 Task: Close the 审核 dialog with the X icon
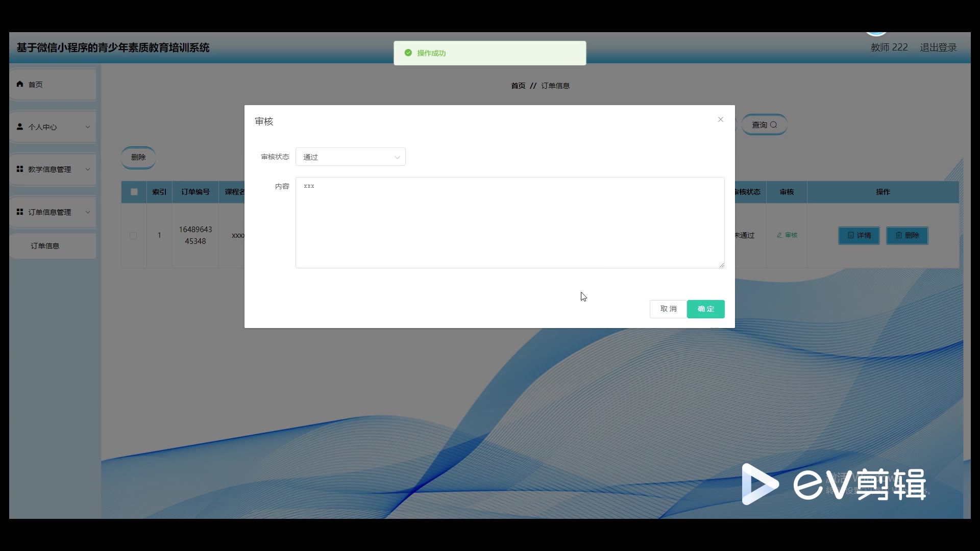click(x=721, y=119)
